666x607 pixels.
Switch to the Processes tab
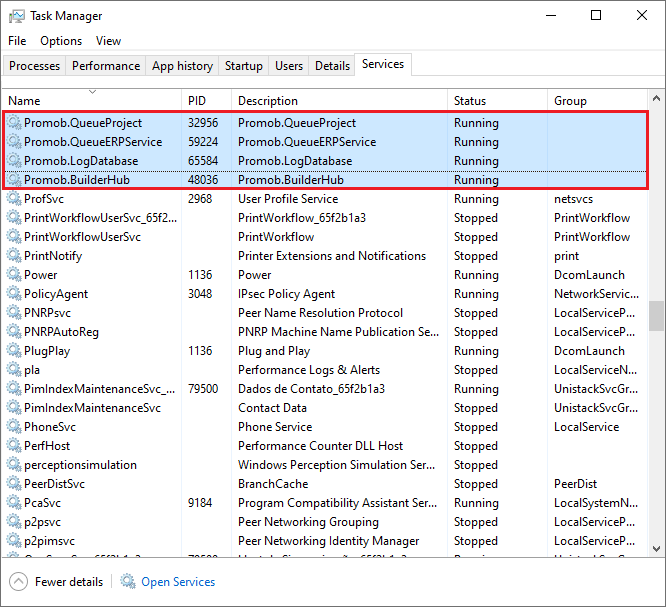[34, 66]
